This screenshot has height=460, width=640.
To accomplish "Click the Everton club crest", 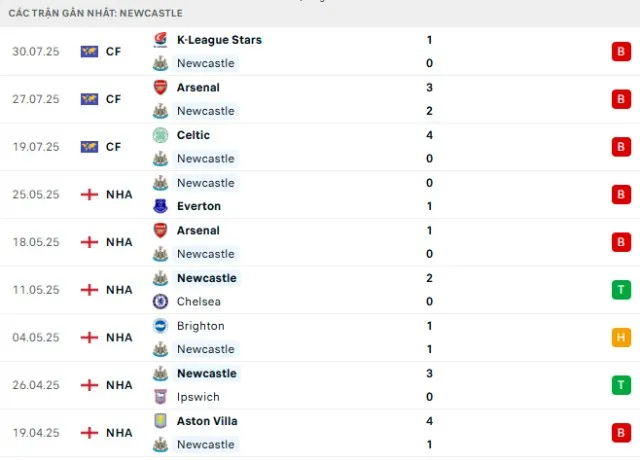I will point(159,206).
